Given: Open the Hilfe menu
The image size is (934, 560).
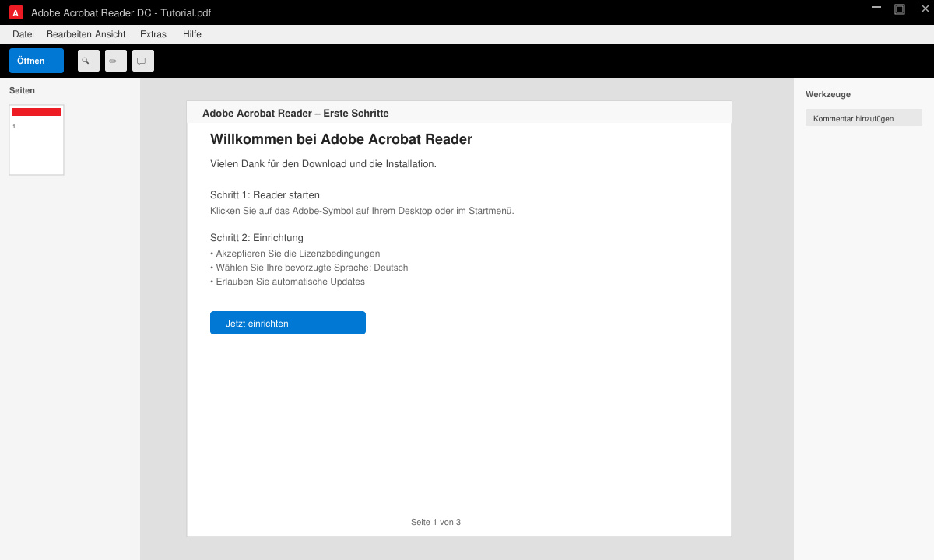Looking at the screenshot, I should (192, 34).
